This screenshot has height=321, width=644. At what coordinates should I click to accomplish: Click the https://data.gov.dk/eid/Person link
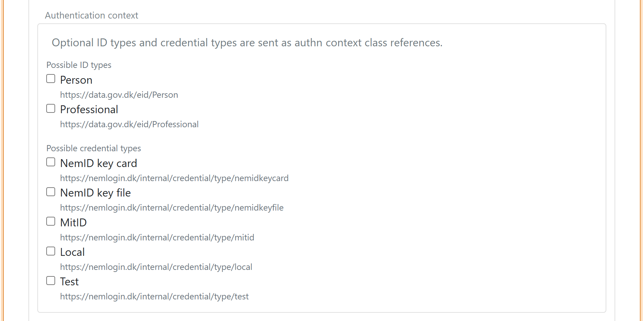[119, 95]
